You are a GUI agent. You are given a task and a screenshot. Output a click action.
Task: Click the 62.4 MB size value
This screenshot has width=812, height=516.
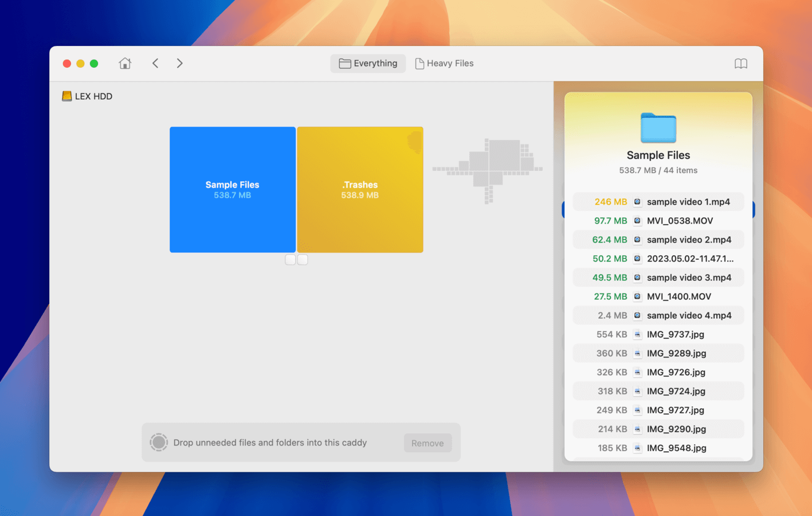coord(610,240)
